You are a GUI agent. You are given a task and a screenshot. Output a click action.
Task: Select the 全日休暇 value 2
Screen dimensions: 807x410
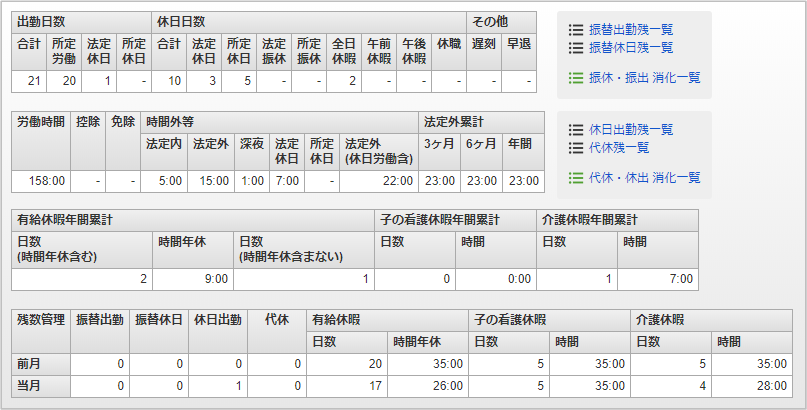[344, 82]
